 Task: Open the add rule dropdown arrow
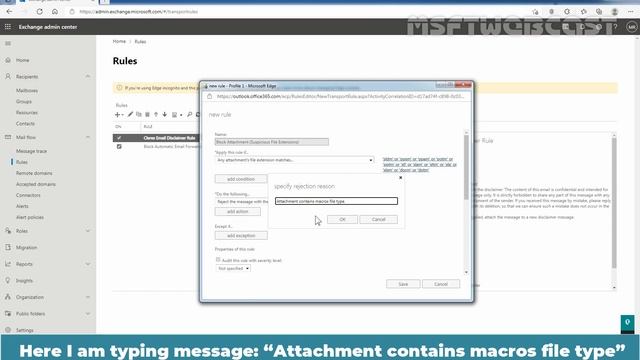pos(122,115)
